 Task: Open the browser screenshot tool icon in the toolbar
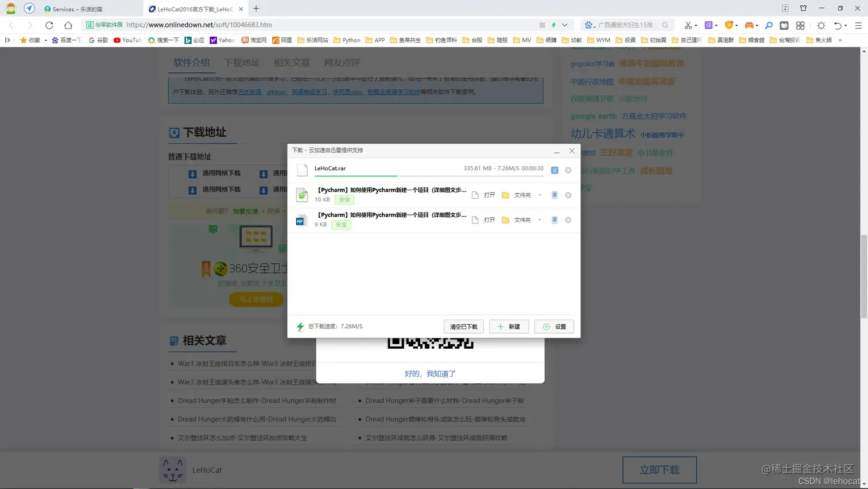click(x=689, y=25)
